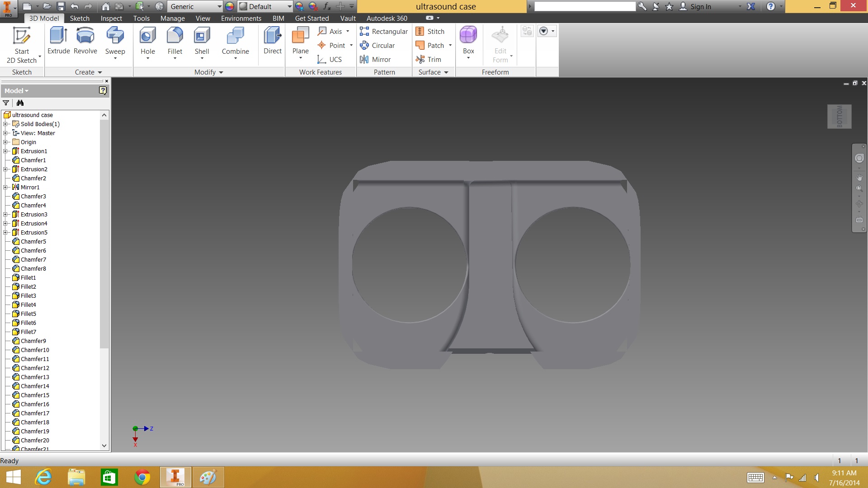Select the Combine tool
Screen dimensions: 868x488
[235, 43]
